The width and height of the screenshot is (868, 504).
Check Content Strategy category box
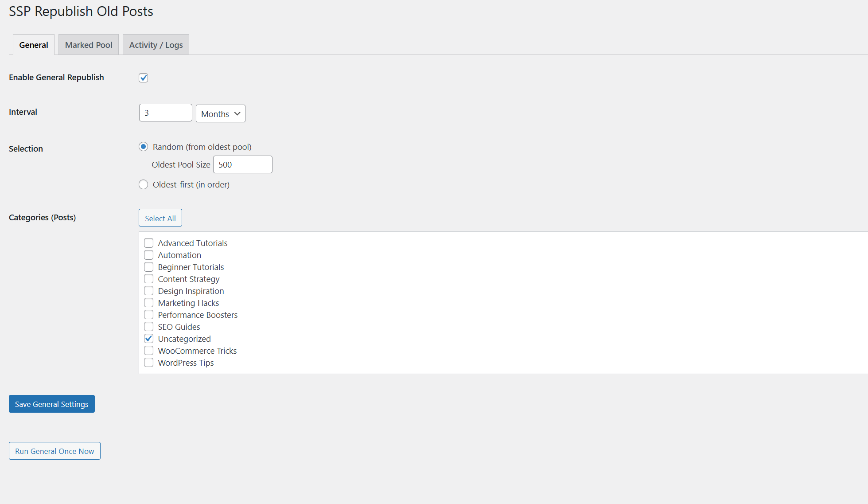(x=148, y=279)
